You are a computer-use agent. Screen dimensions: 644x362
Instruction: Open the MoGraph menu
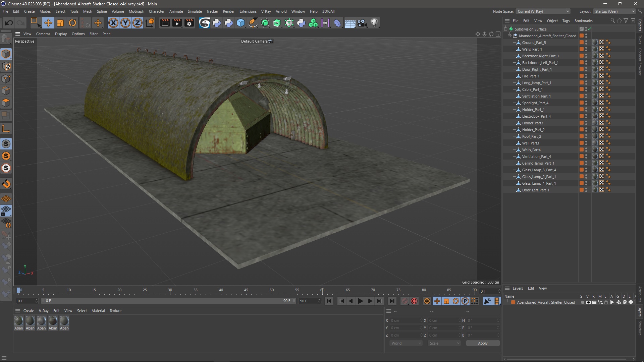(x=137, y=11)
